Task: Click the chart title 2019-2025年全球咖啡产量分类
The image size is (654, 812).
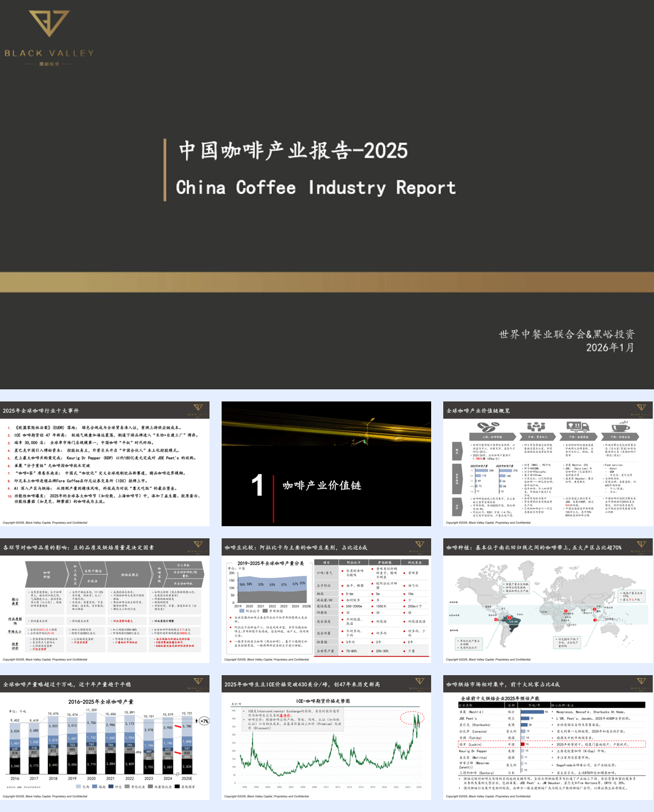Action: coord(271,563)
